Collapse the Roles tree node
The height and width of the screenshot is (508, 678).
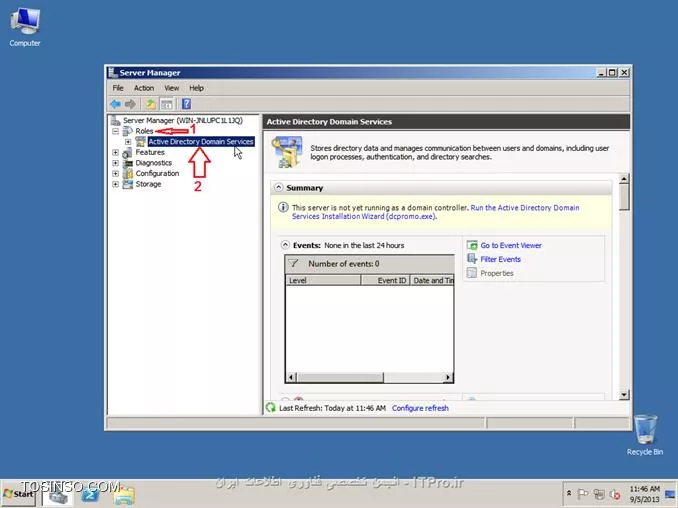[115, 131]
